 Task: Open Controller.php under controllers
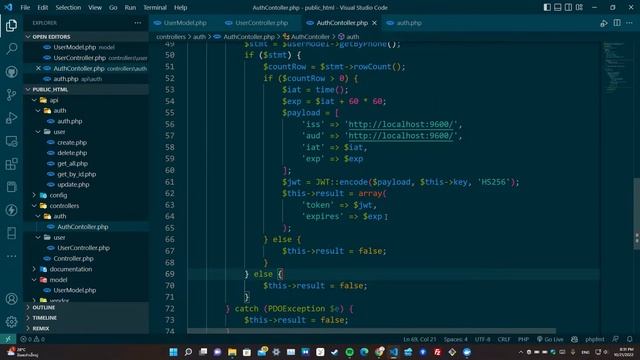point(73,258)
